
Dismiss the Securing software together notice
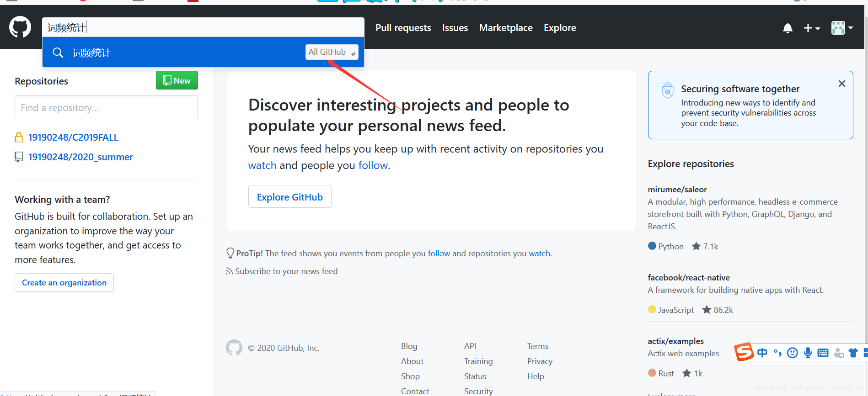[842, 84]
